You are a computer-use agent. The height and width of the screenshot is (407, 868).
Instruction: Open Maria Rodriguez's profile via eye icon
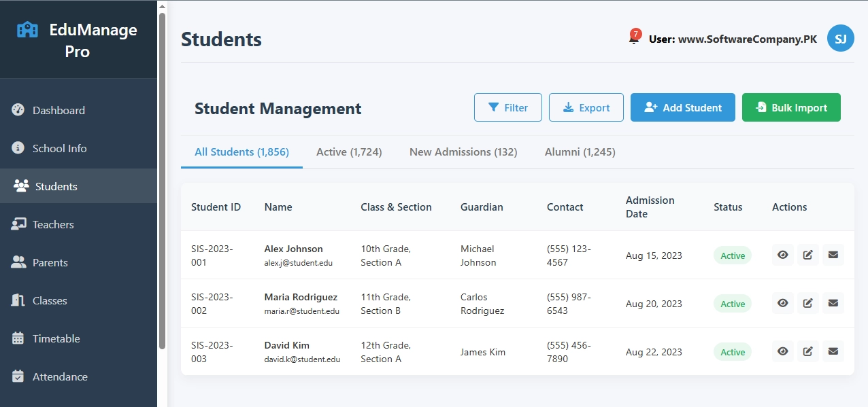(x=782, y=302)
